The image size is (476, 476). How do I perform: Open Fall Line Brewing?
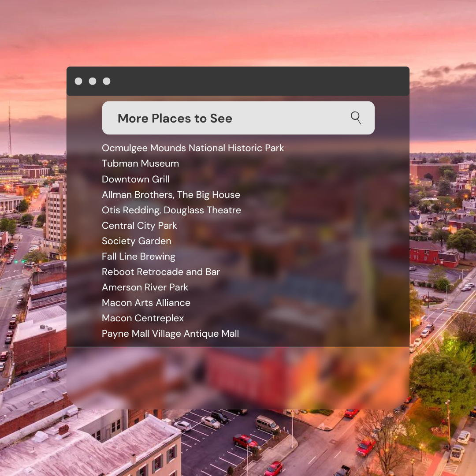(138, 257)
